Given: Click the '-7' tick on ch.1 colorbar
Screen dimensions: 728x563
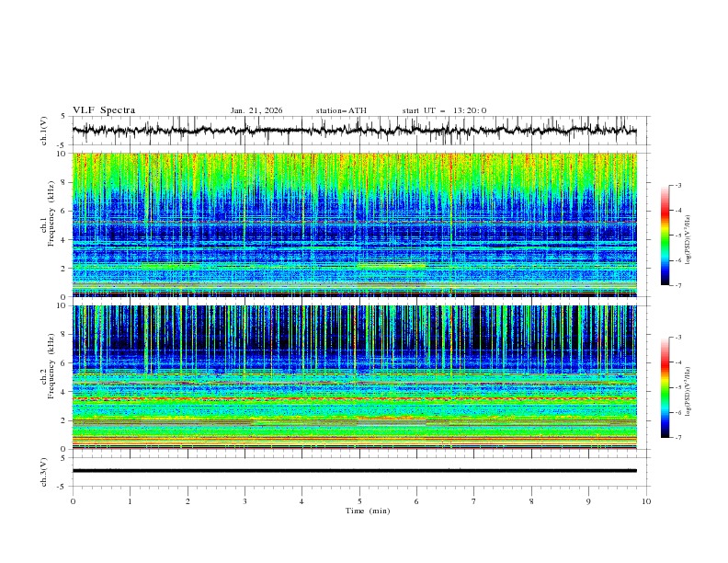Looking at the screenshot, I should (677, 285).
